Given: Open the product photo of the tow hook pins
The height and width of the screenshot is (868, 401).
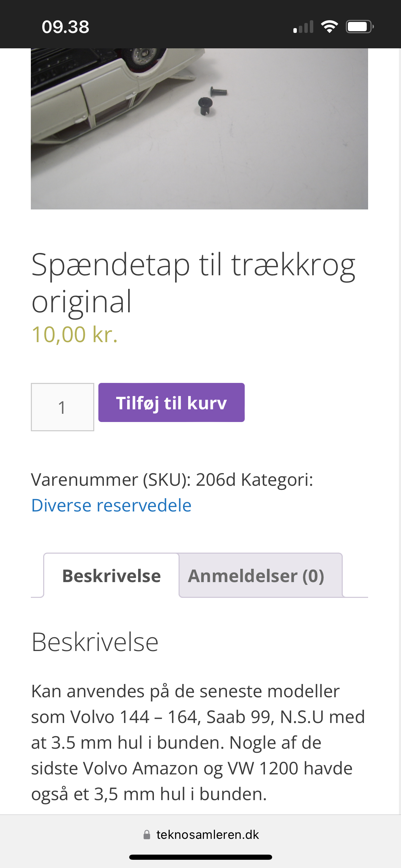Looking at the screenshot, I should pyautogui.click(x=199, y=129).
